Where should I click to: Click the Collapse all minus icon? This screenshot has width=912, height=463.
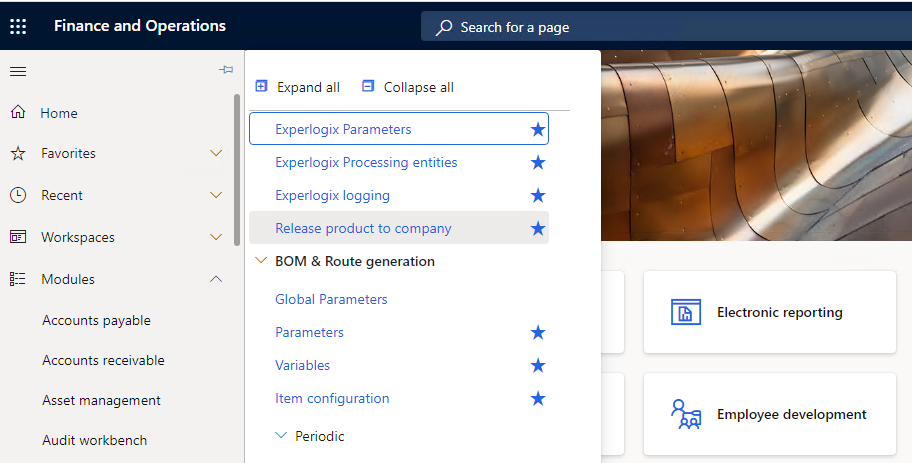tap(368, 86)
